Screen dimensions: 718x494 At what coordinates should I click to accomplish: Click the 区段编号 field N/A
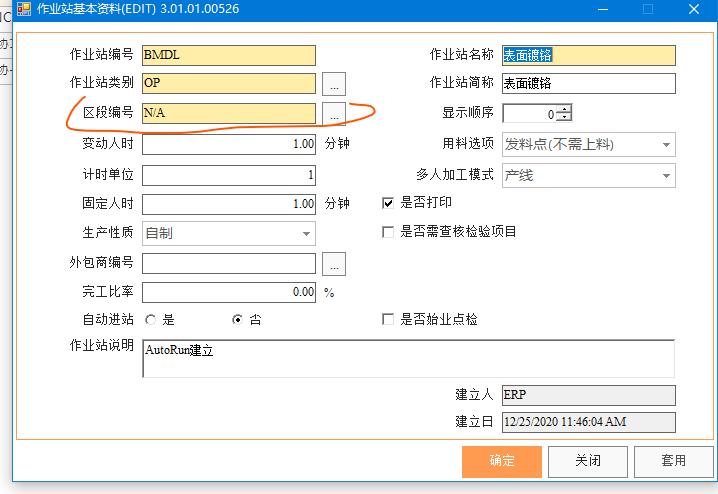click(x=229, y=113)
